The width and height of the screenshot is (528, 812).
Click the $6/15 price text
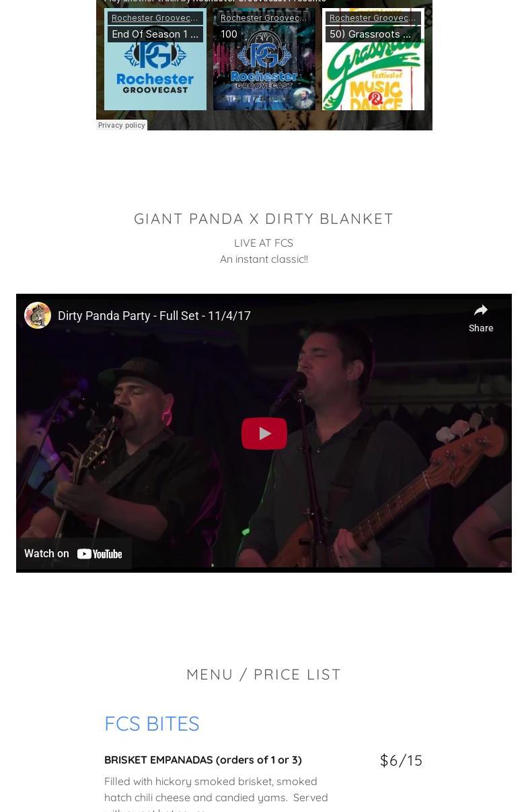[x=401, y=760]
